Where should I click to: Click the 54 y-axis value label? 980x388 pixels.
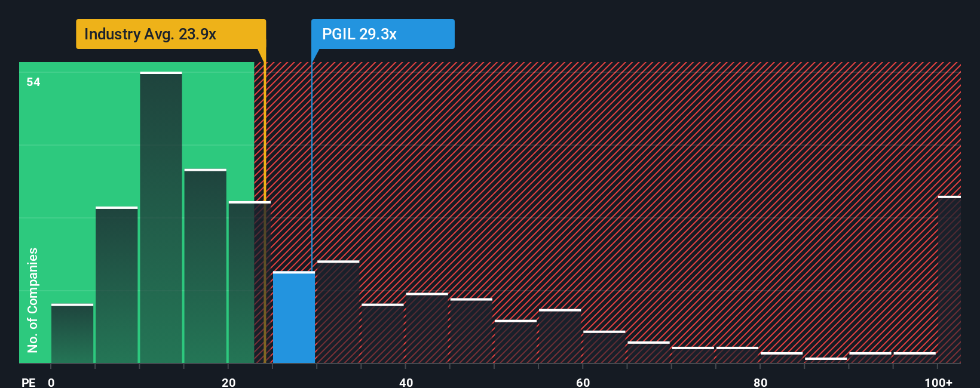[33, 82]
